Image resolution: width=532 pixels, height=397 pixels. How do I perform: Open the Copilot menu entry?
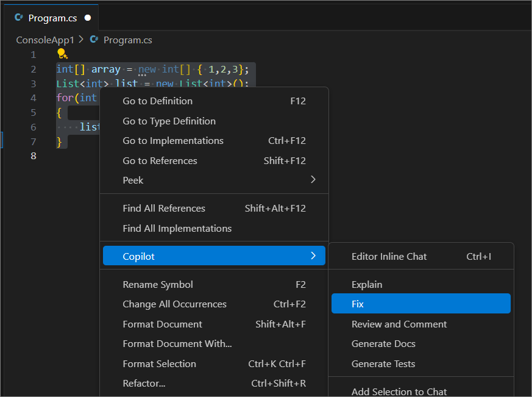(214, 256)
